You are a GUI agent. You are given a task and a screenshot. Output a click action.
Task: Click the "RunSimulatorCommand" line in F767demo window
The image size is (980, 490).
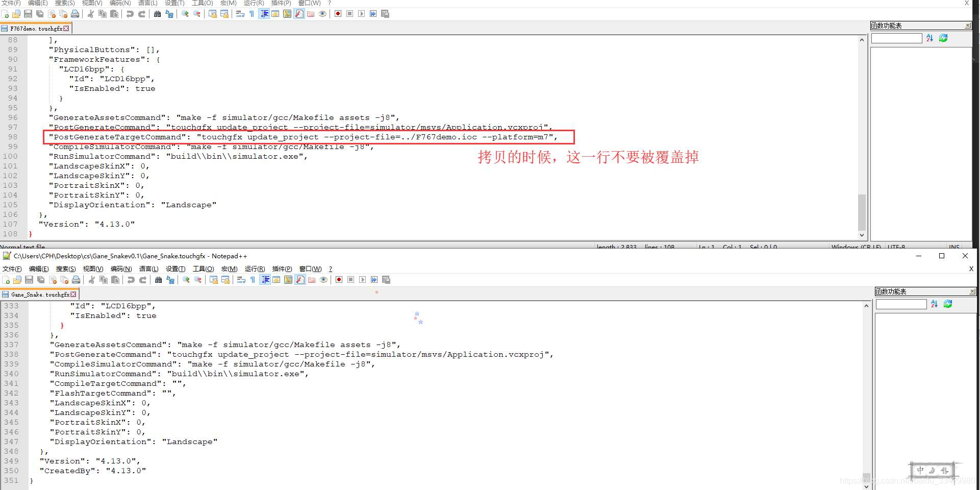coord(178,156)
